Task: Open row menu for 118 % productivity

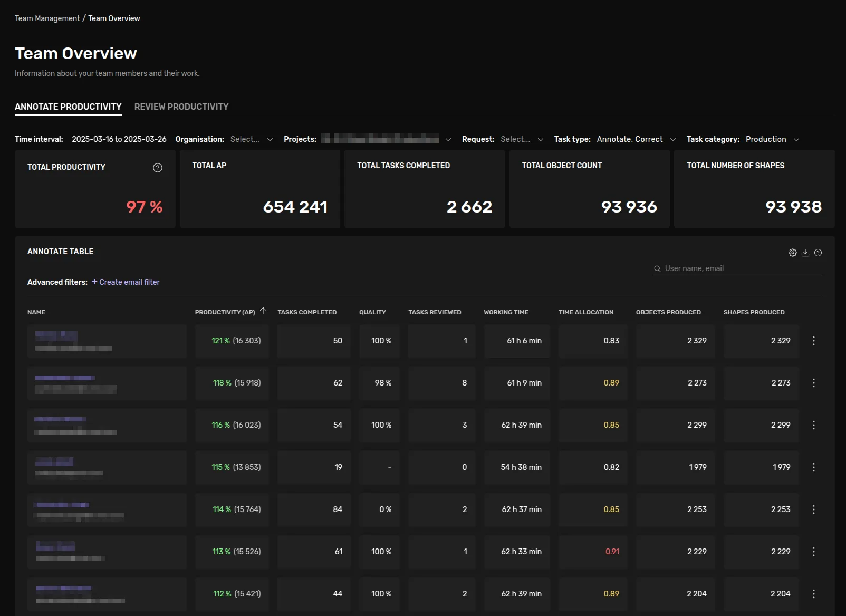Action: pos(814,383)
